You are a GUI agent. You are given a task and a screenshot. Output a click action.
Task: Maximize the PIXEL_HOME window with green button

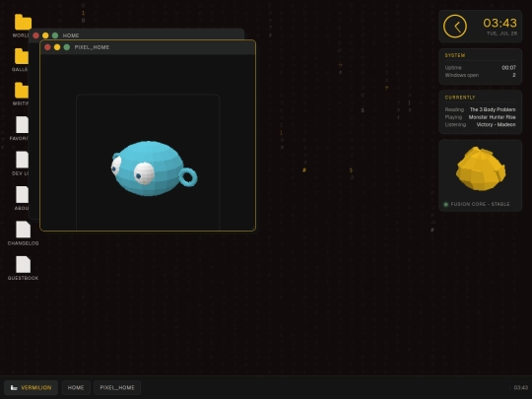click(x=67, y=47)
